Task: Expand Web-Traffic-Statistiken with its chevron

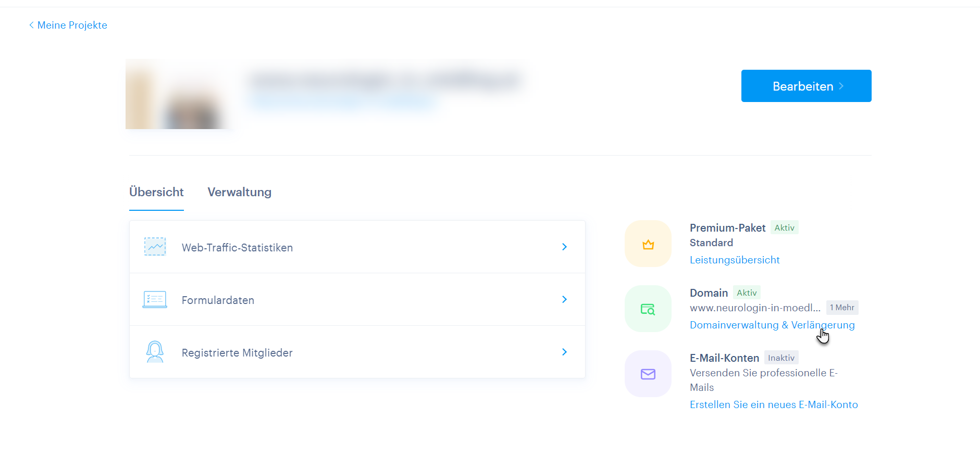Action: pyautogui.click(x=564, y=247)
